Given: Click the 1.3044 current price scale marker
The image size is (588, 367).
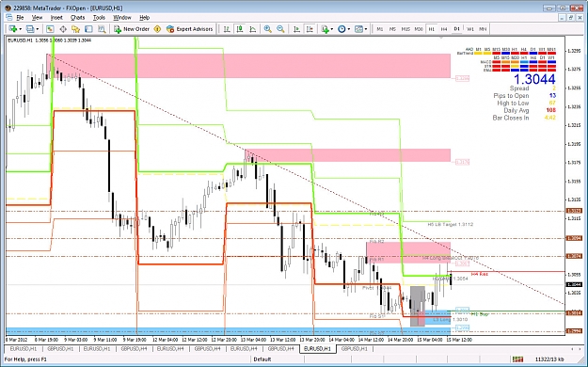Looking at the screenshot, I should pos(575,285).
